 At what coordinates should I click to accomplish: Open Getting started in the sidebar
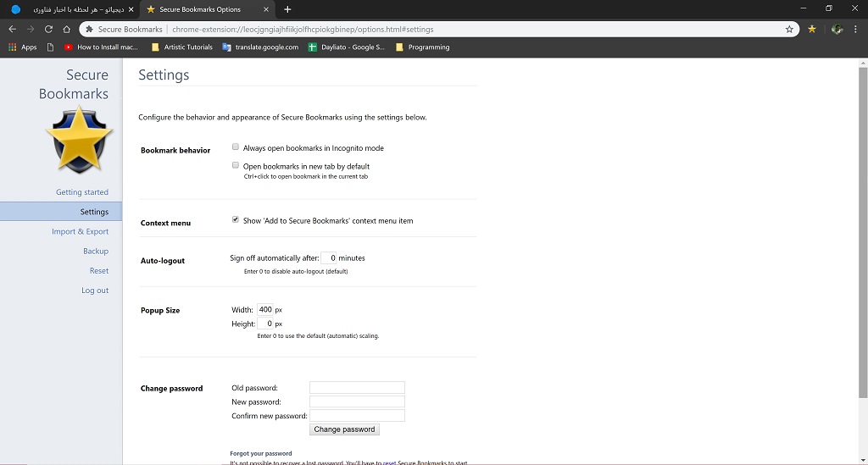(82, 192)
